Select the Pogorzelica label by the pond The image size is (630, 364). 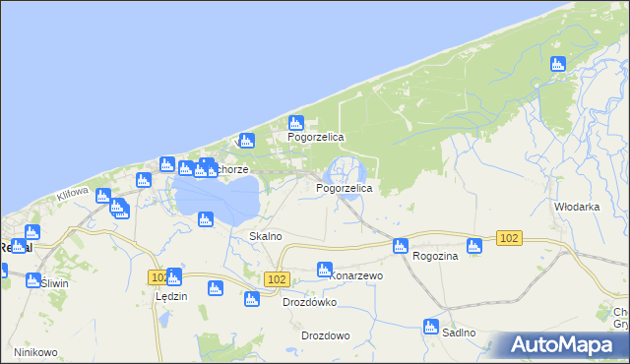[345, 188]
